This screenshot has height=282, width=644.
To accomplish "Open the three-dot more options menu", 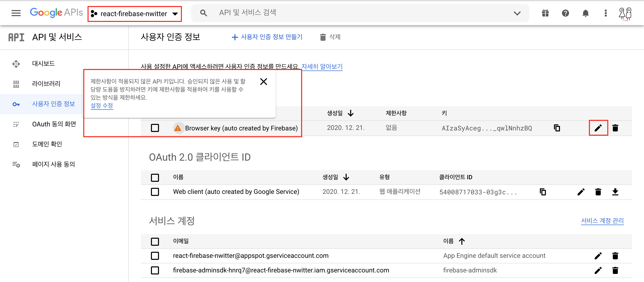I will (x=606, y=13).
